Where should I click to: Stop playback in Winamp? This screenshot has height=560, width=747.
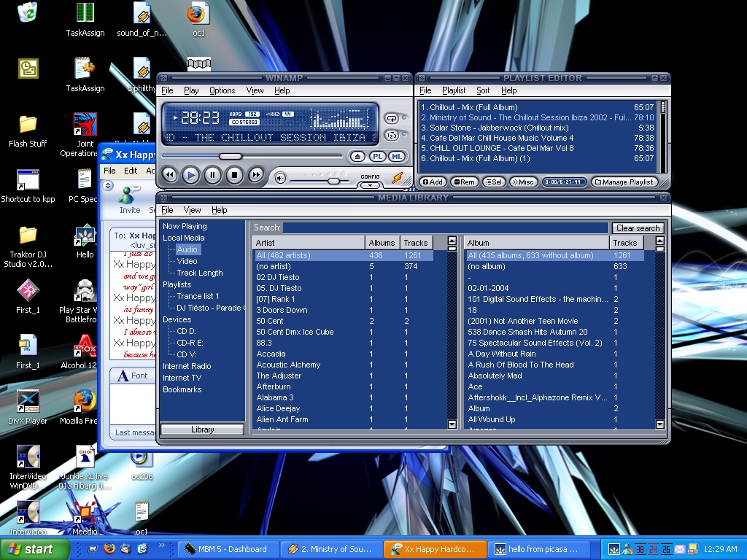coord(234,175)
